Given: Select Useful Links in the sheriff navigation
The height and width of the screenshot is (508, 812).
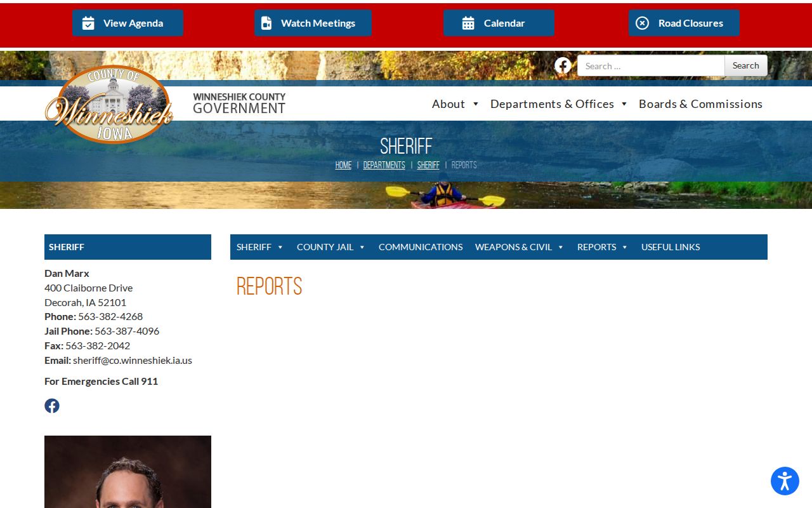Looking at the screenshot, I should click(671, 247).
